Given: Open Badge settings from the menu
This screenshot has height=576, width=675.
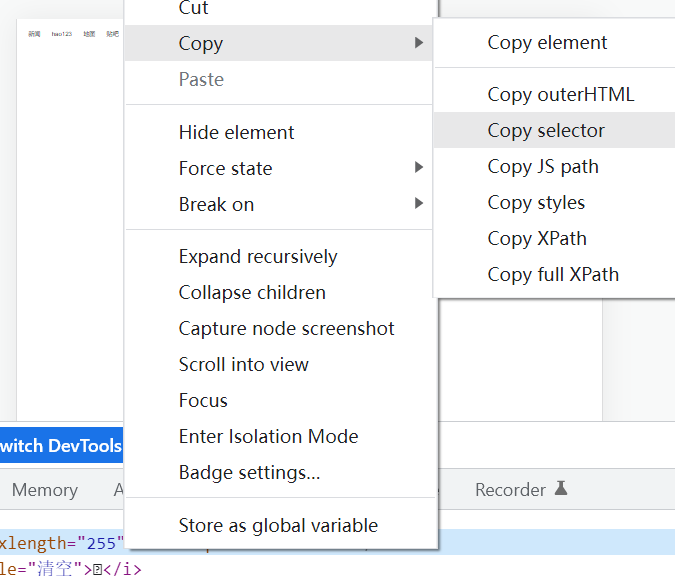Looking at the screenshot, I should click(249, 473).
